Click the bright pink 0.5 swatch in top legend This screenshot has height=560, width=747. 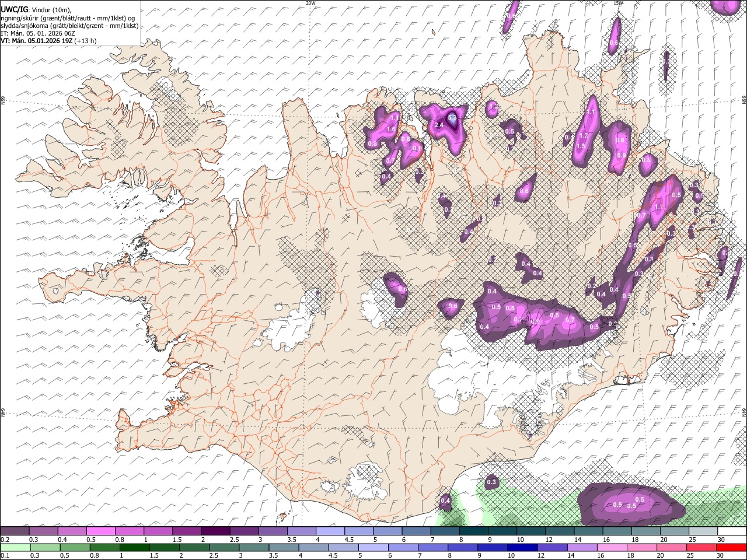(x=100, y=531)
